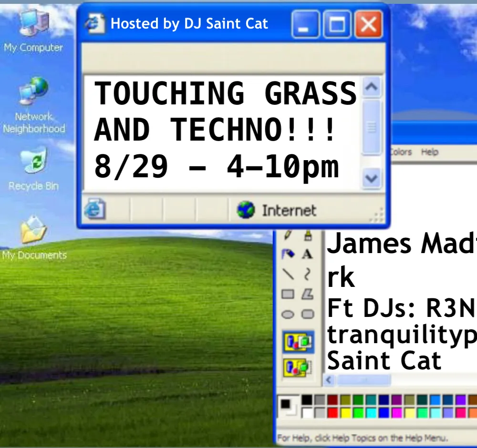This screenshot has width=477, height=448.
Task: Pick the navy blue color swatch
Action: point(384,400)
